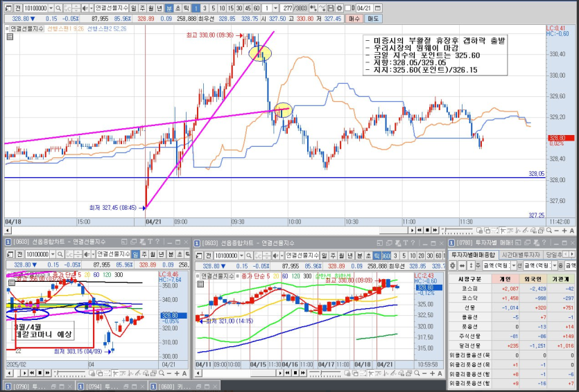
Task: Click the search magnifier in main chart toolbar
Action: [59, 8]
